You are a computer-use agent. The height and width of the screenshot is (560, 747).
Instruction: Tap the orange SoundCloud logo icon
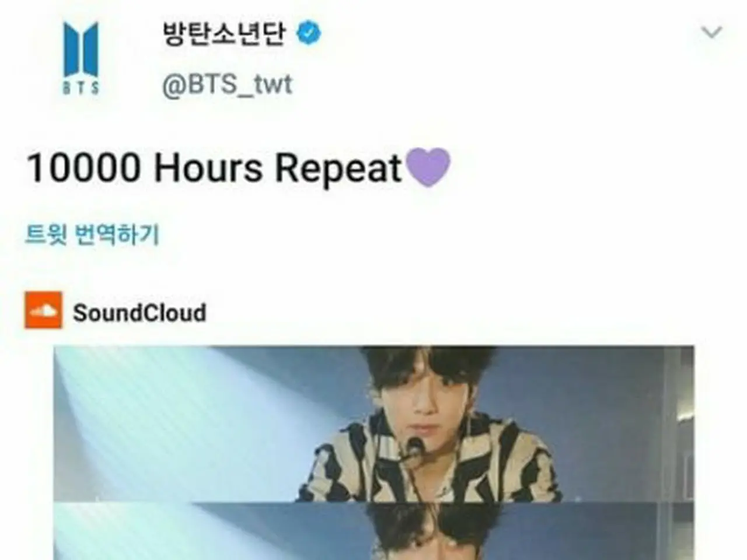click(x=43, y=310)
